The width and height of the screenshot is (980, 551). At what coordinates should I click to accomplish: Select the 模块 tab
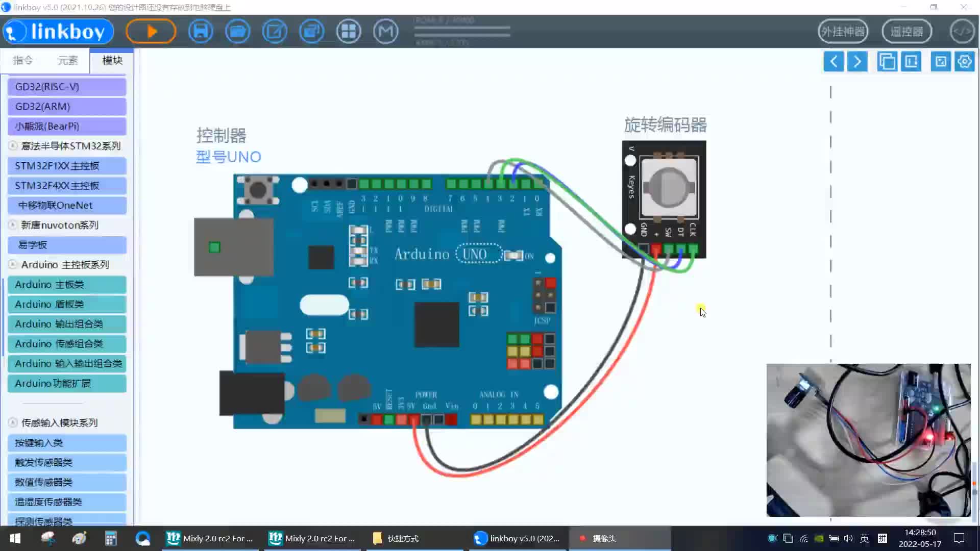coord(112,61)
